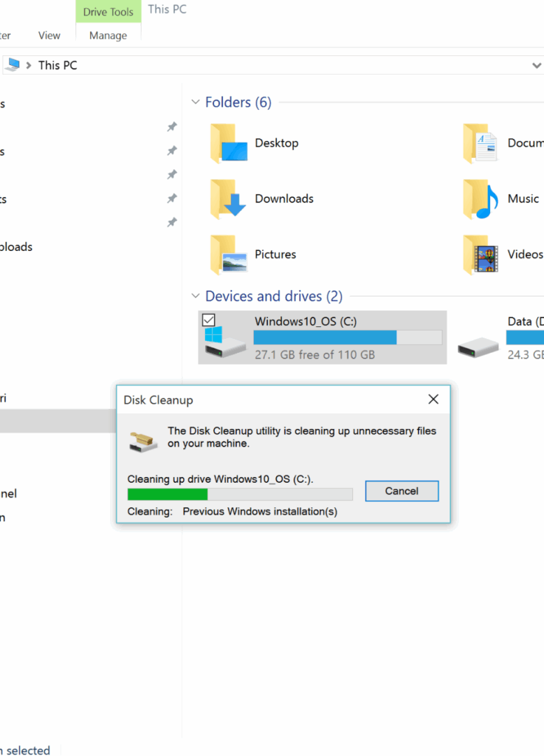Open the Desktop folder icon
Viewport: 544px width, 756px height.
point(228,143)
